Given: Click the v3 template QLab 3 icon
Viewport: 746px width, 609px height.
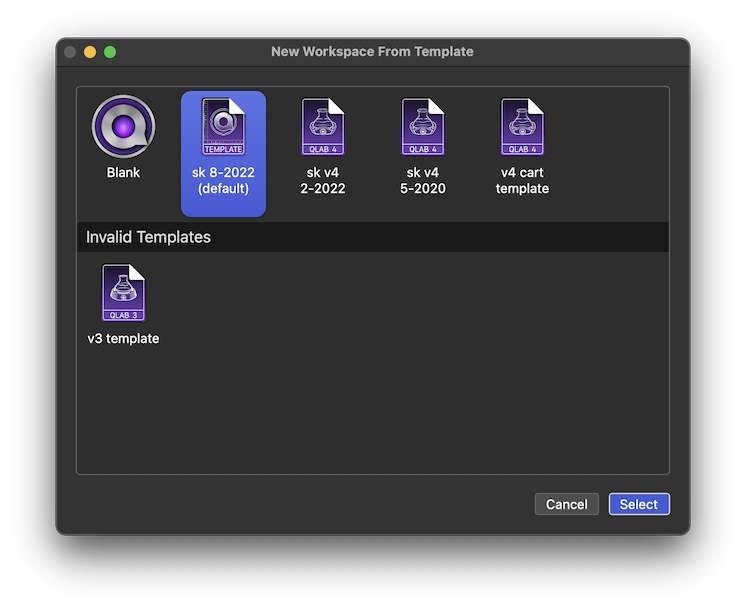Looking at the screenshot, I should tap(123, 293).
